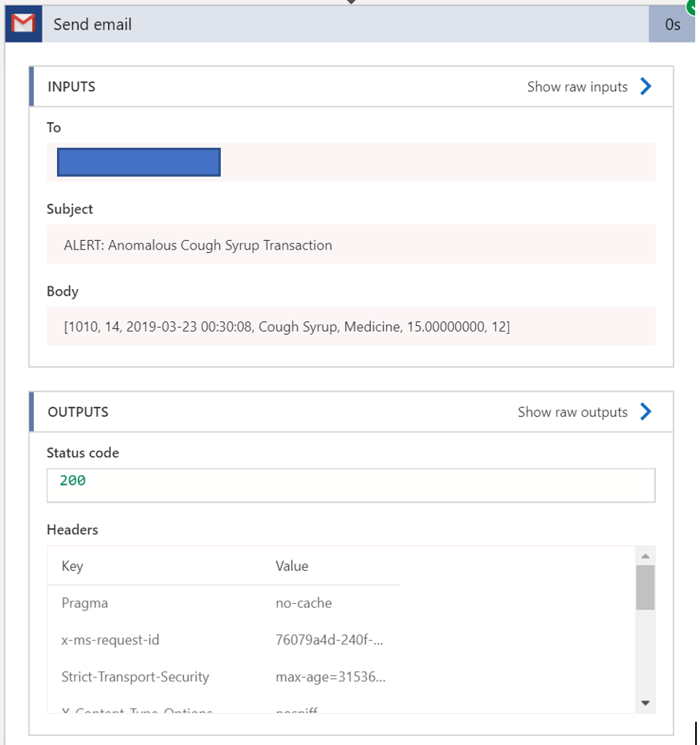Select the x-ms-request-id header value
700x745 pixels.
point(329,640)
